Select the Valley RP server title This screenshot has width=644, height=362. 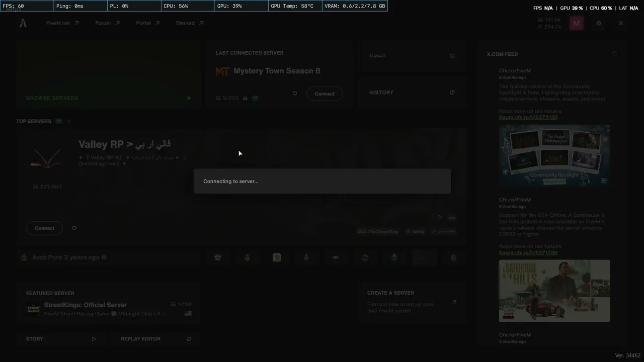point(125,144)
